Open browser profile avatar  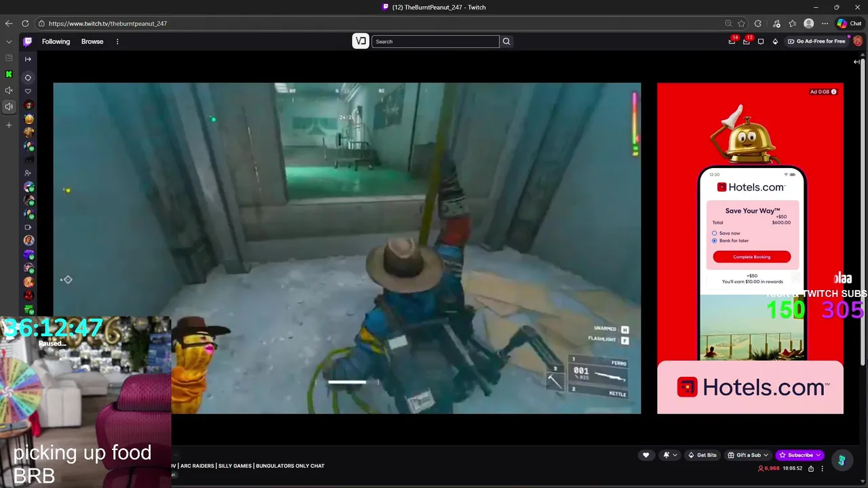pyautogui.click(x=808, y=24)
